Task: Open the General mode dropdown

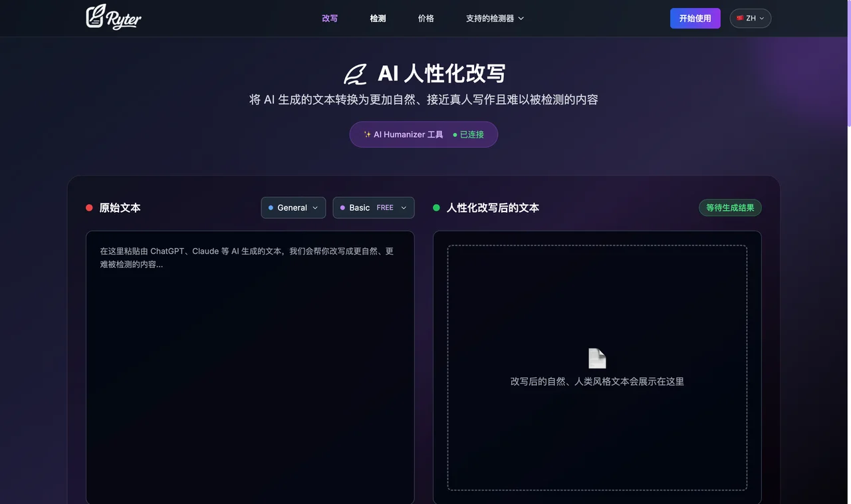Action: click(x=293, y=207)
